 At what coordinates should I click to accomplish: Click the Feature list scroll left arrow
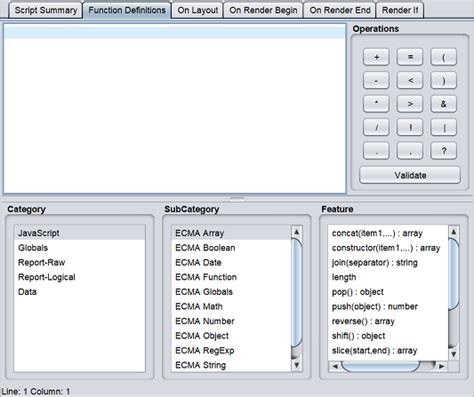point(335,366)
